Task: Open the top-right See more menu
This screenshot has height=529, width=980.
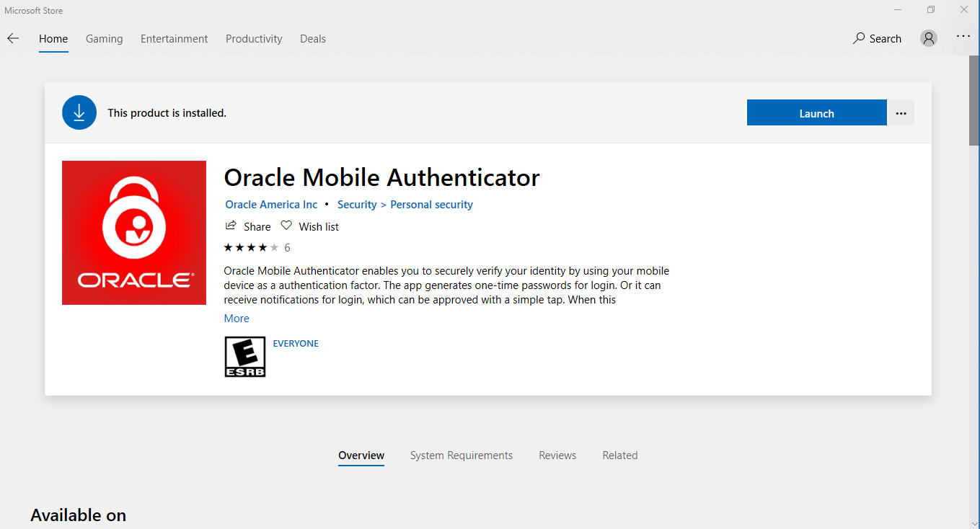Action: click(963, 36)
